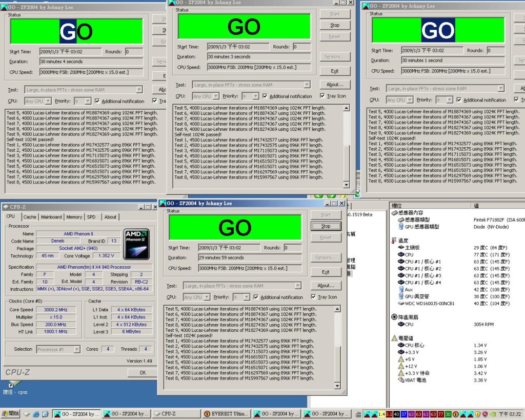Click OK in the CPU-Z window
This screenshot has width=525, height=420.
[143, 372]
